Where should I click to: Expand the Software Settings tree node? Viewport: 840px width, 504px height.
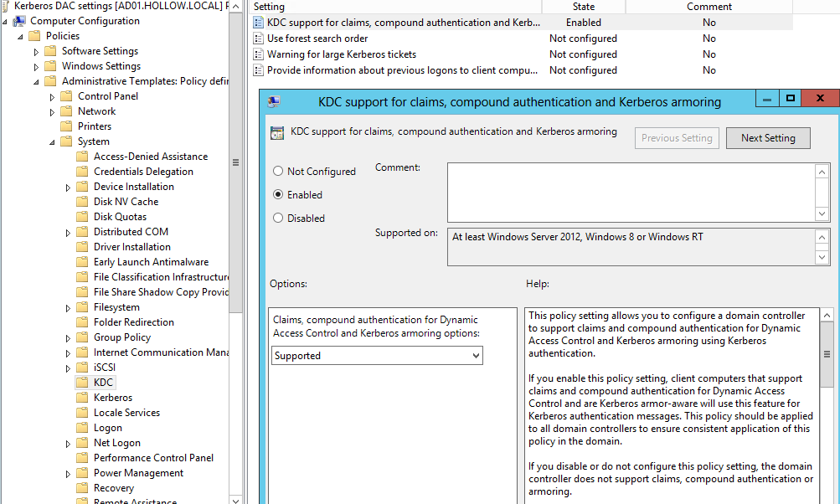tap(36, 51)
